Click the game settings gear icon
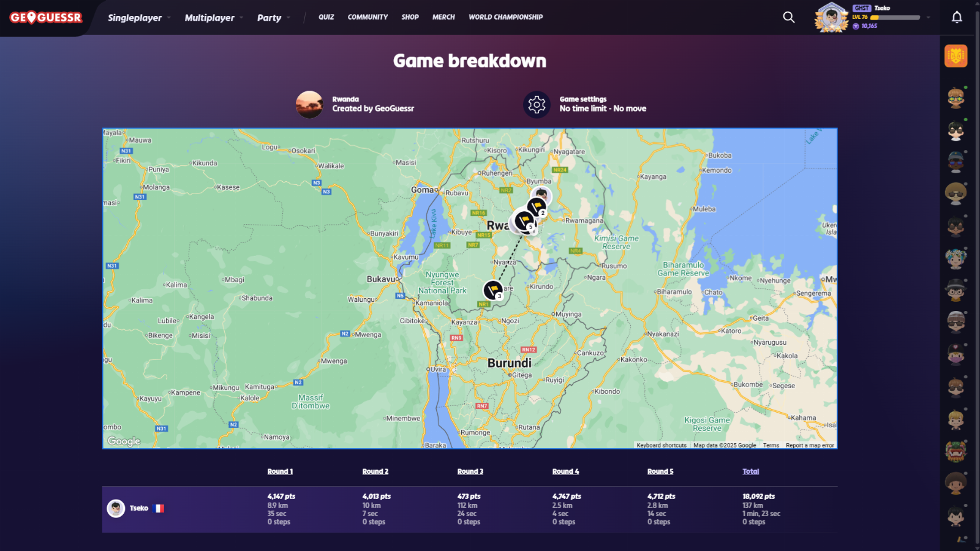Viewport: 980px width, 551px height. pos(537,105)
